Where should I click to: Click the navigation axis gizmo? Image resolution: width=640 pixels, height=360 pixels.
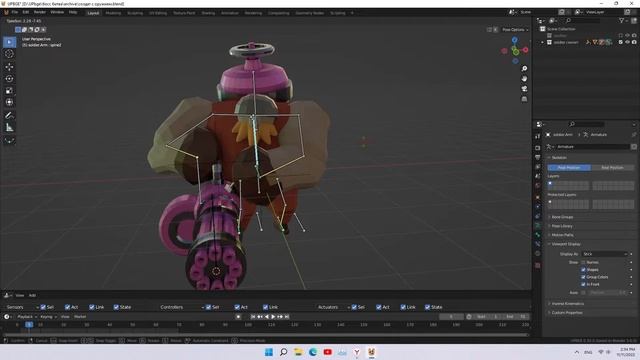[515, 50]
